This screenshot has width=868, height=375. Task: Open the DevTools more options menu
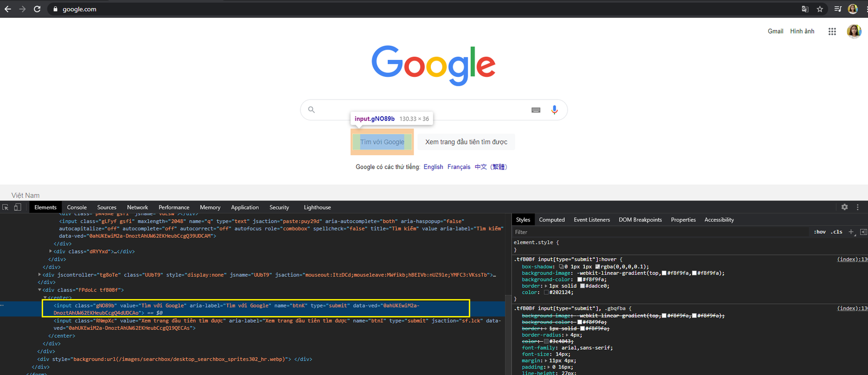(x=857, y=207)
